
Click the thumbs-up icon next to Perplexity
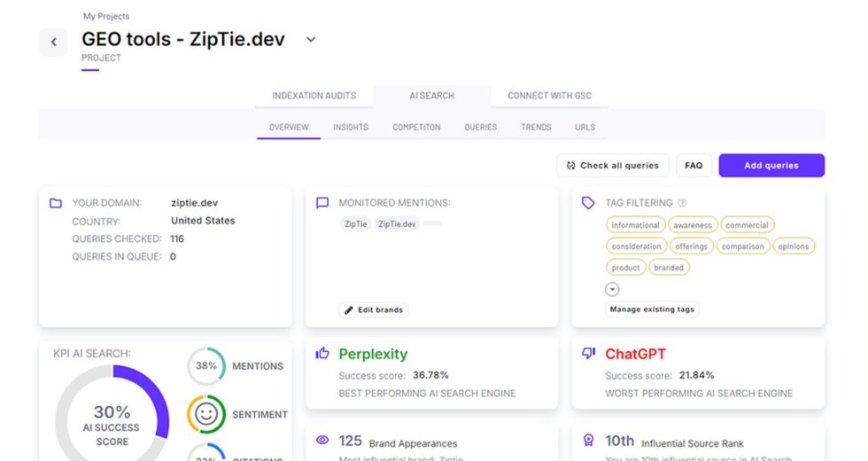click(x=322, y=353)
